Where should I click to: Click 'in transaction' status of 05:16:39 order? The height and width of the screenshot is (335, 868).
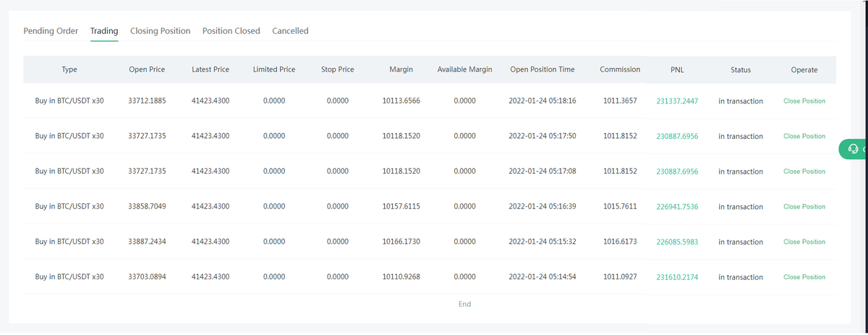click(x=741, y=207)
